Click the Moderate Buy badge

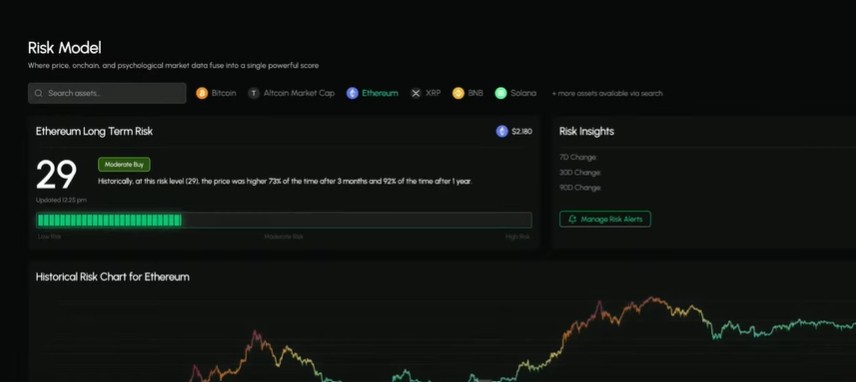(124, 164)
